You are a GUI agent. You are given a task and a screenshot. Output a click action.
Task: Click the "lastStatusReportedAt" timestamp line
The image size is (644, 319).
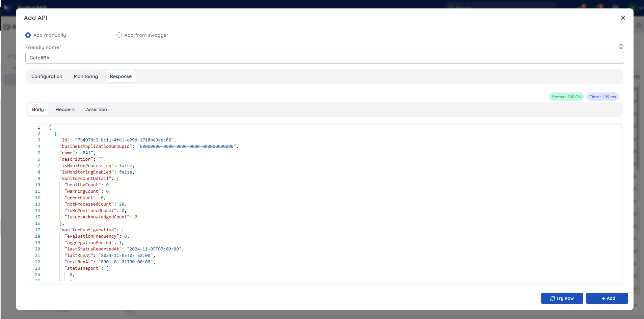coord(124,249)
